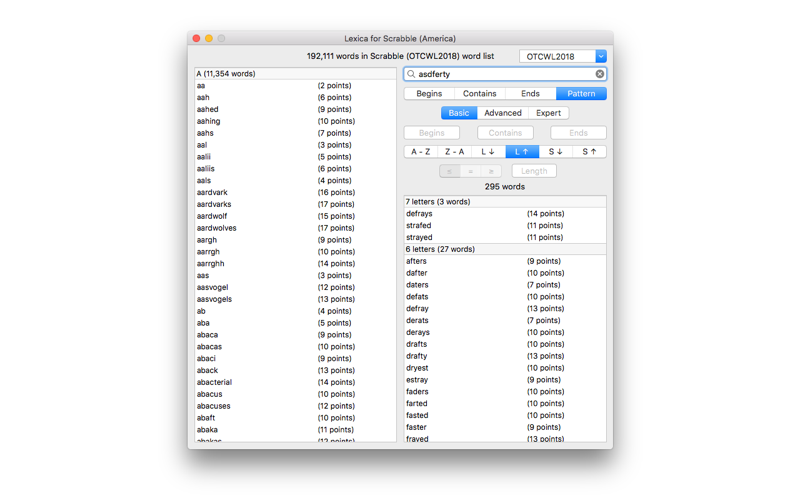Clear the search field with the X icon
Image resolution: width=800 pixels, height=500 pixels.
(x=599, y=74)
